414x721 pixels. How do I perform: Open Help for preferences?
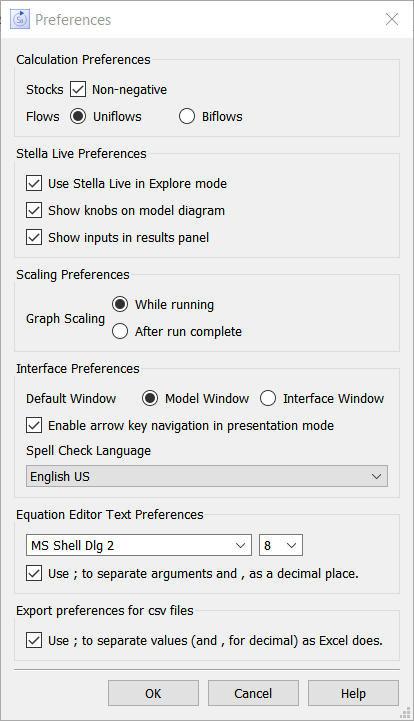[x=353, y=693]
